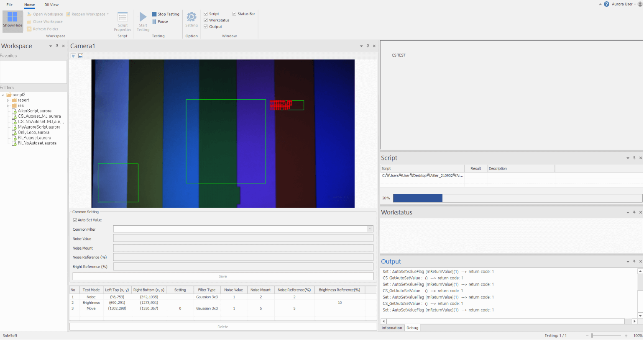Select the Brightness row in test table
Viewport: 644px width, 340px height.
[x=223, y=302]
